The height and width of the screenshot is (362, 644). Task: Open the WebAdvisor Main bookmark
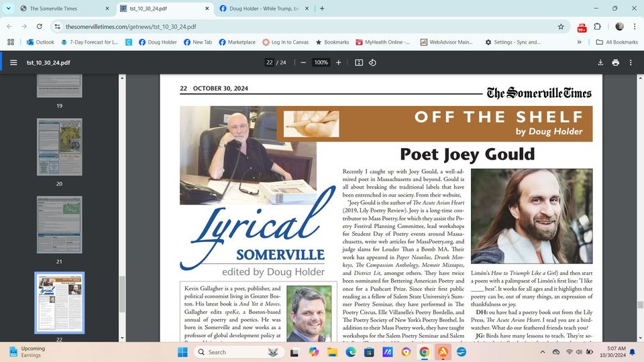(447, 42)
